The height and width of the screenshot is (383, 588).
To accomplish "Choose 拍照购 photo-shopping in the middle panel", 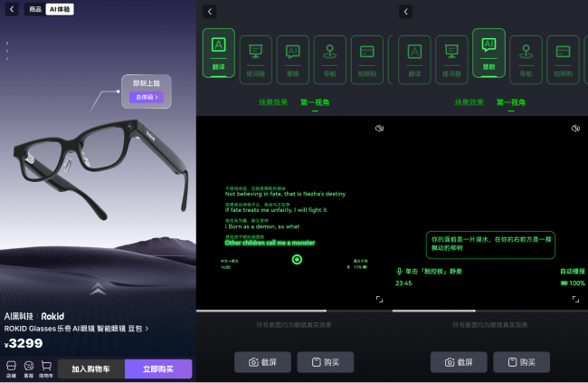I will (367, 60).
